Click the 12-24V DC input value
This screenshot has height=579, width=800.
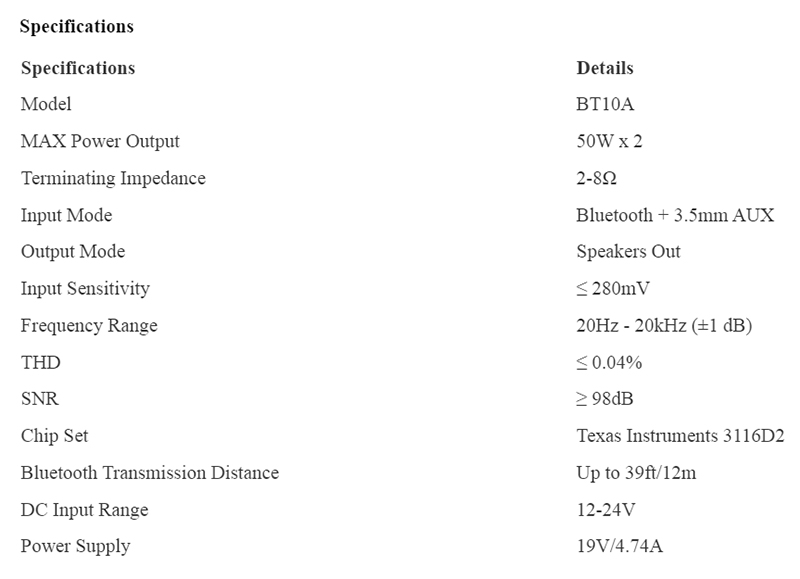point(606,509)
